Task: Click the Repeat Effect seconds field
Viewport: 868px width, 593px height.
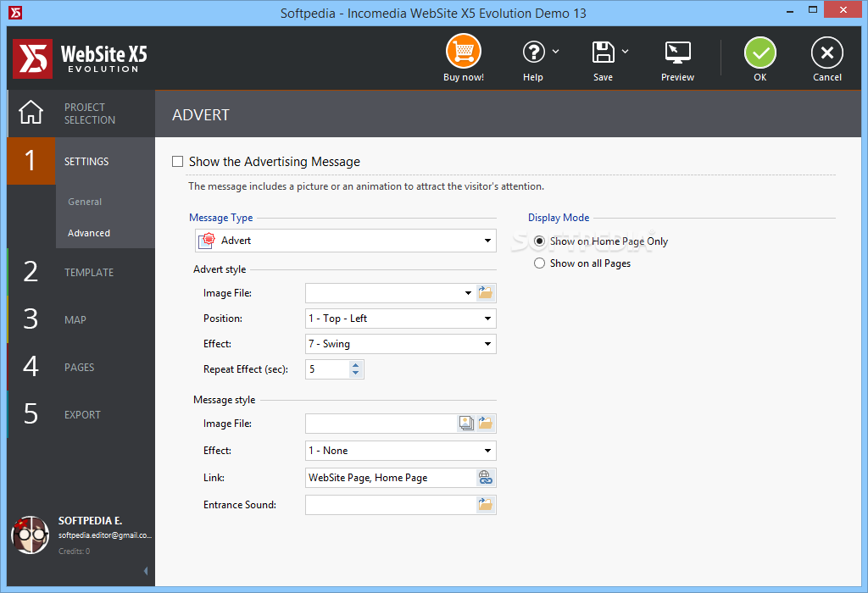Action: pyautogui.click(x=328, y=369)
